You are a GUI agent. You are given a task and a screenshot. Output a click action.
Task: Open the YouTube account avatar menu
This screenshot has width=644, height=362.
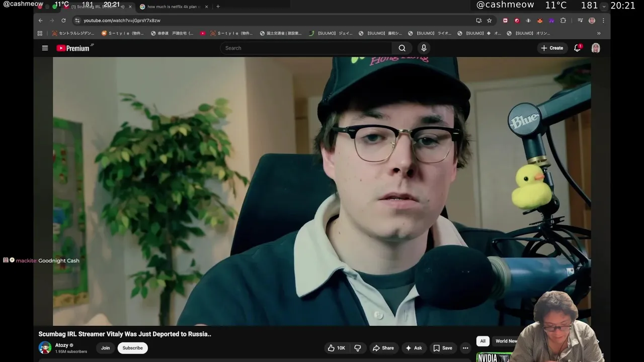click(596, 48)
